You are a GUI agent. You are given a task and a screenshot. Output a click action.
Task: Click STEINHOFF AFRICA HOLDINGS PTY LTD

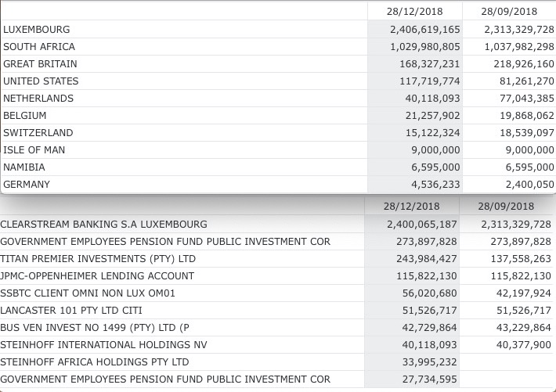tap(94, 361)
